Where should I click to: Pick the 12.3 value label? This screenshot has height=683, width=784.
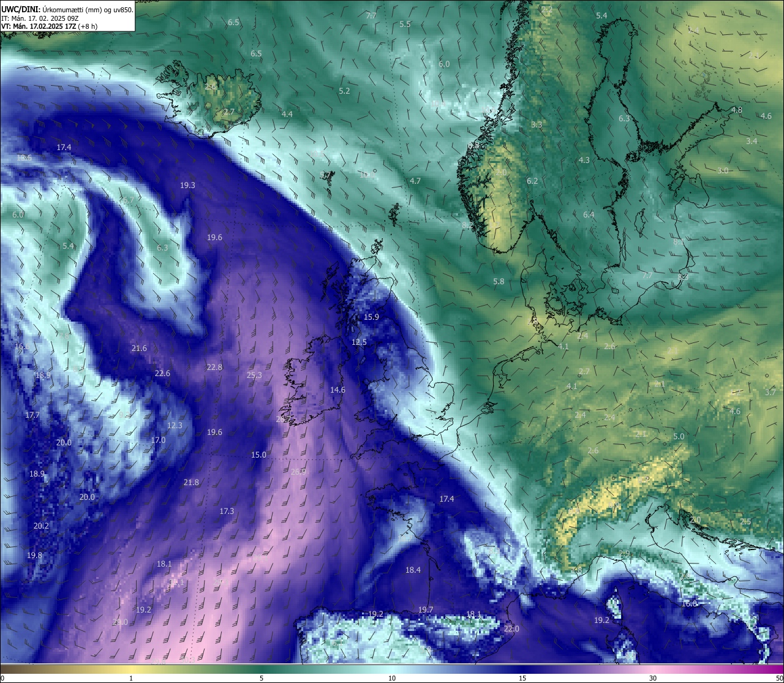click(x=175, y=426)
